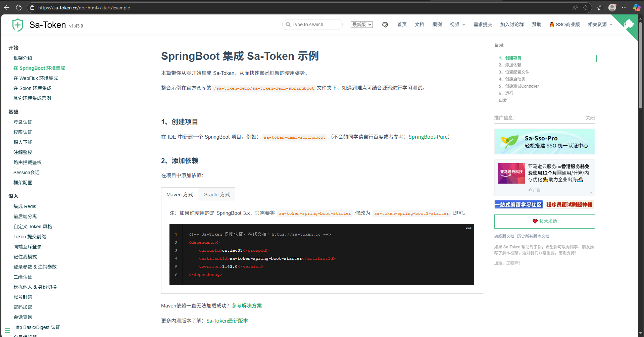The width and height of the screenshot is (644, 337).
Task: Open Http Basic/Digest 认证 in the sidebar
Action: 37,327
